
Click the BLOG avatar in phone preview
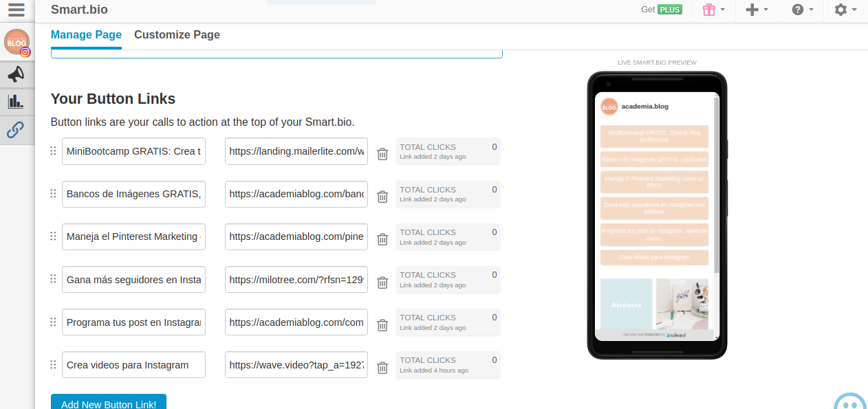[x=609, y=107]
